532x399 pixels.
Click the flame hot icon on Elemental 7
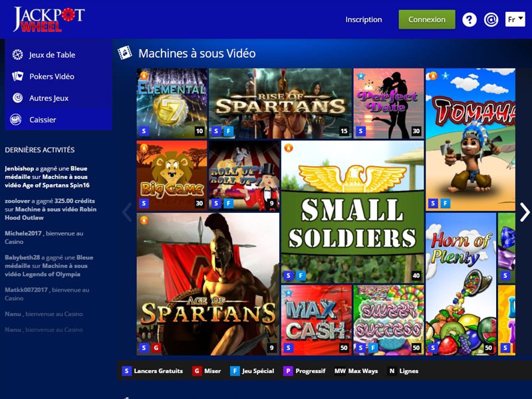tap(144, 76)
